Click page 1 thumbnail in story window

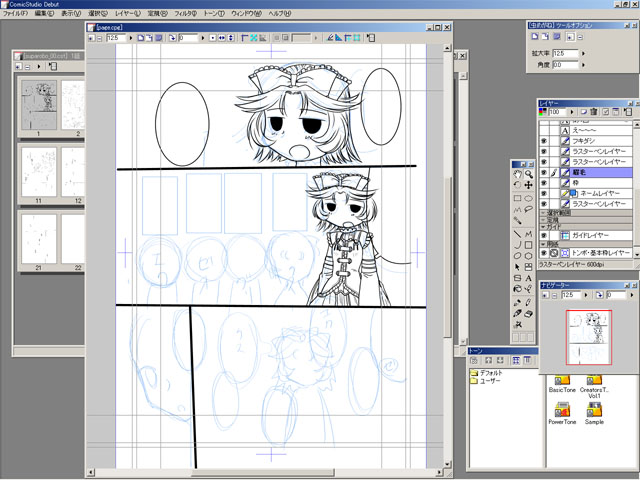(39, 104)
